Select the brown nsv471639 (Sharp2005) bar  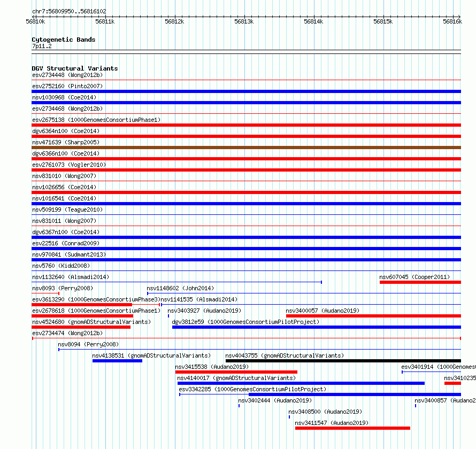coord(246,148)
